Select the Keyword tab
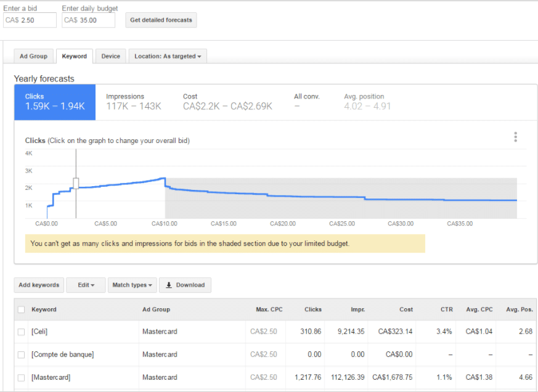 point(75,56)
